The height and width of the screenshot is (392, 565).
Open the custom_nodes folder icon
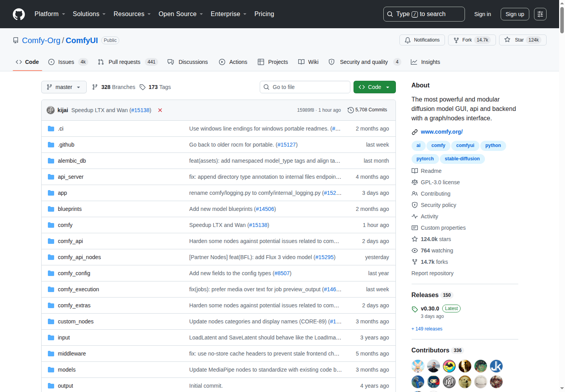(x=51, y=321)
